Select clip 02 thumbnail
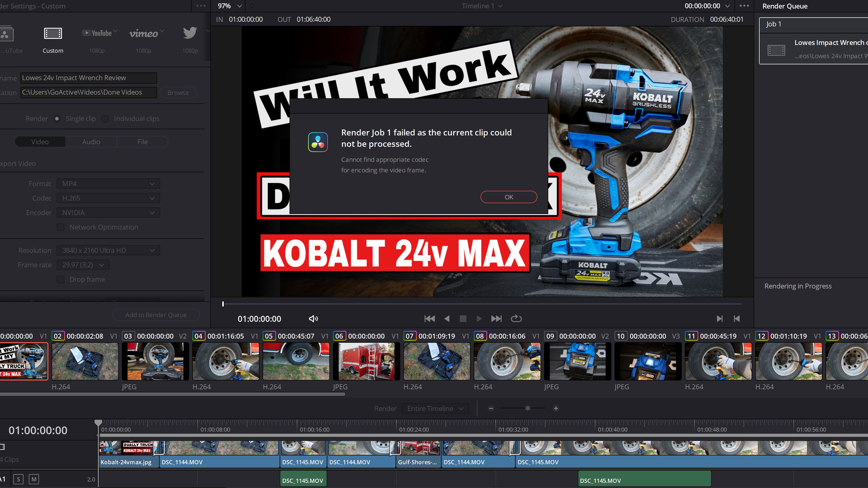The height and width of the screenshot is (488, 868). 85,361
